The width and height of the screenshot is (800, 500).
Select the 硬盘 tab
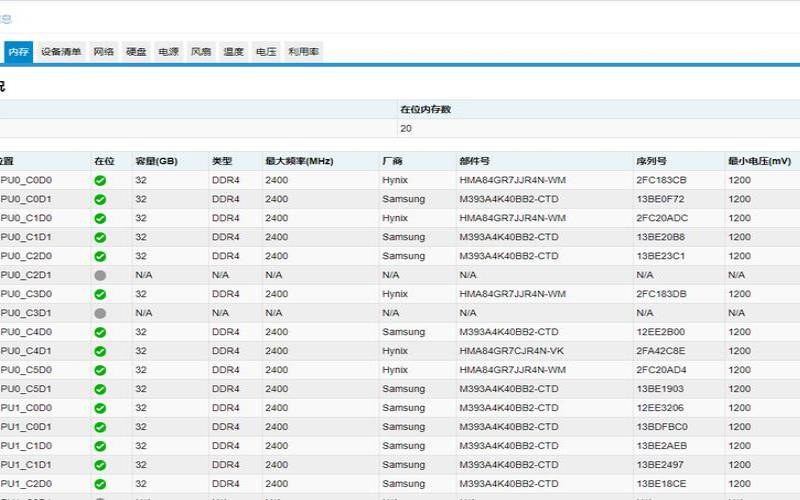pos(136,52)
